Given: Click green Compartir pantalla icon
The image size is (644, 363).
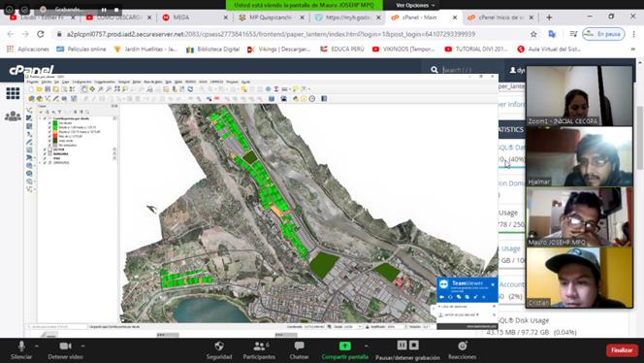Looking at the screenshot, I should click(344, 346).
